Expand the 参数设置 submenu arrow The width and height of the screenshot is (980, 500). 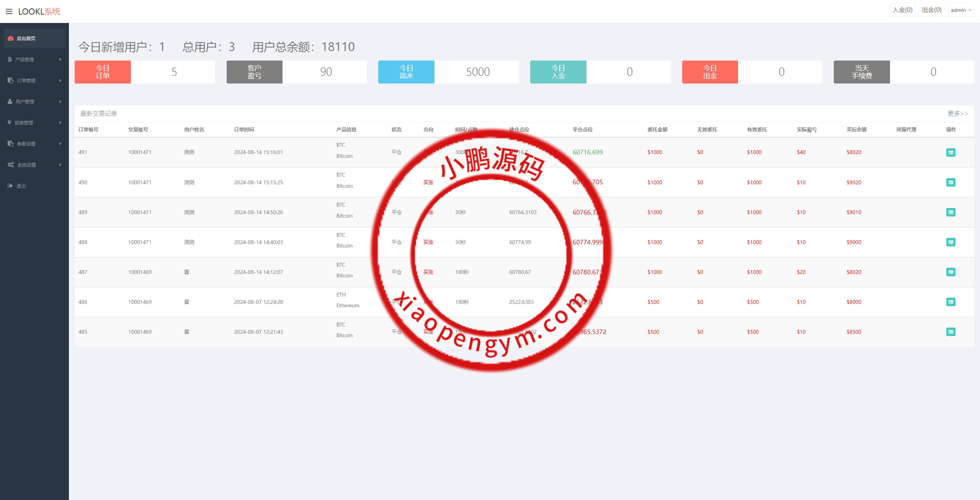pyautogui.click(x=60, y=144)
